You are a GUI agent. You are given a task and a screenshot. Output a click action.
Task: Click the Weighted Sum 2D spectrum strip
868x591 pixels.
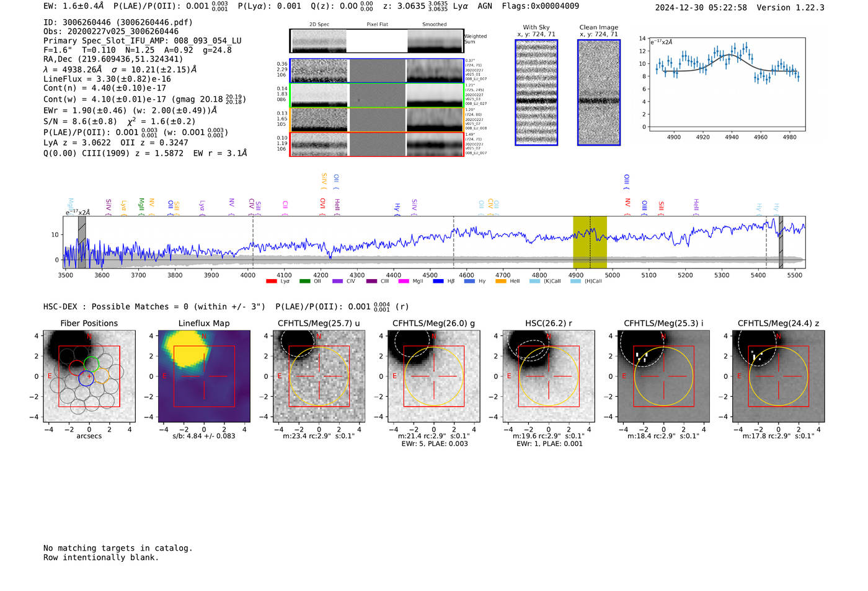pyautogui.click(x=376, y=41)
